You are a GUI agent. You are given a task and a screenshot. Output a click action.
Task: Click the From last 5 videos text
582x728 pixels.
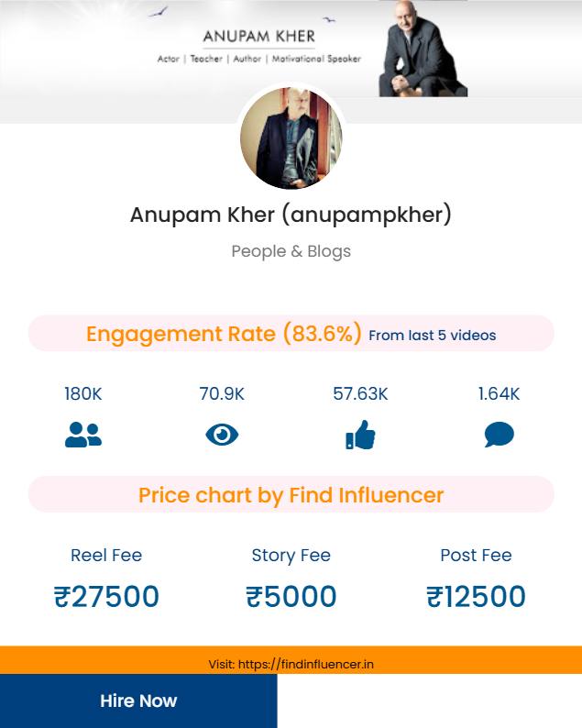(x=433, y=336)
